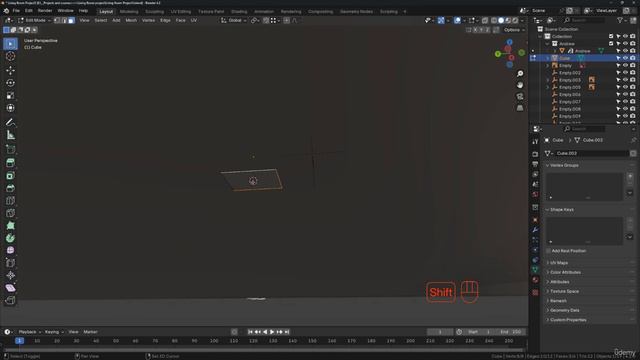This screenshot has height=360, width=640.
Task: Open the Edit Mode dropdown
Action: (35, 20)
